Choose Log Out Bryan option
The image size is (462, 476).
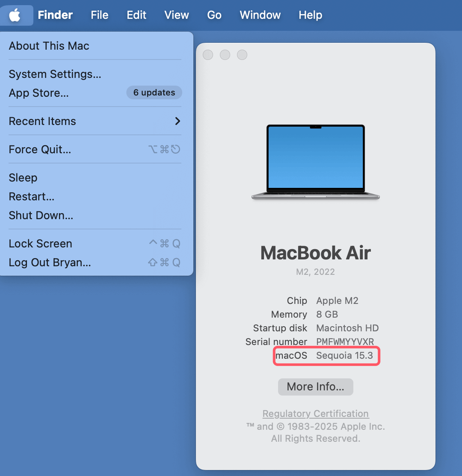50,262
